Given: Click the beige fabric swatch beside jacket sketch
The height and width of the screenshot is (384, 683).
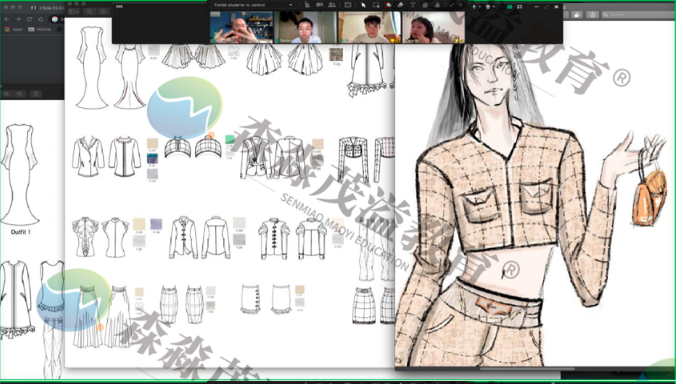Looking at the screenshot, I should 152,143.
